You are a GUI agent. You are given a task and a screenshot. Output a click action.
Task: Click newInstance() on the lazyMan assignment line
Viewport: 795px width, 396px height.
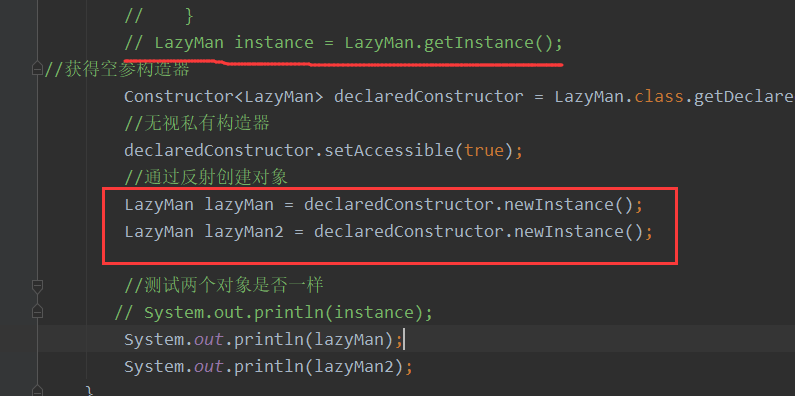tap(567, 205)
